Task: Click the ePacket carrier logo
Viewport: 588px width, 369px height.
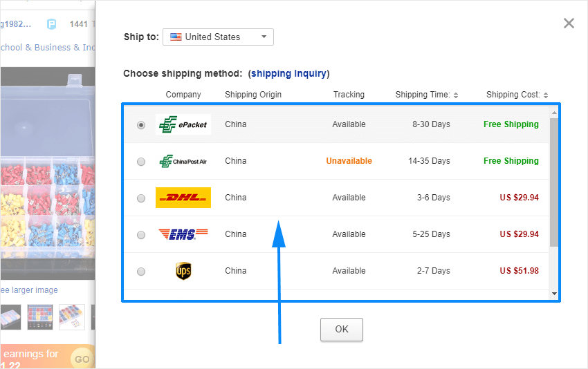Action: coord(183,124)
